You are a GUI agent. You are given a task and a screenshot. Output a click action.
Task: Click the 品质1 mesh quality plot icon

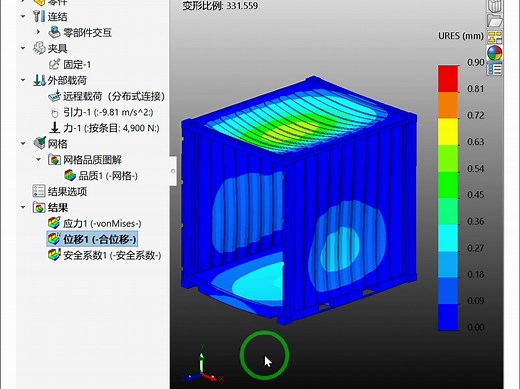[70, 175]
